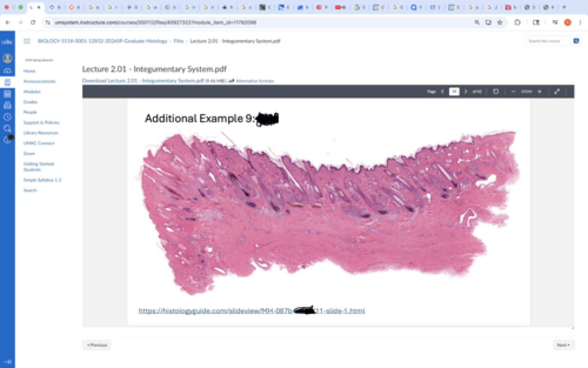Open Home in course navigation
This screenshot has width=588, height=368.
(29, 71)
